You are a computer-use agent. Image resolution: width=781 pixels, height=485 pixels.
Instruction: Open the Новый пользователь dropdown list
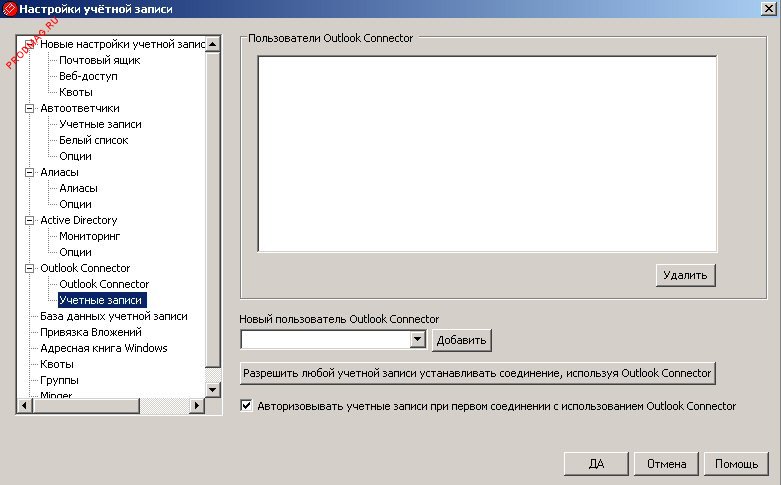[418, 341]
